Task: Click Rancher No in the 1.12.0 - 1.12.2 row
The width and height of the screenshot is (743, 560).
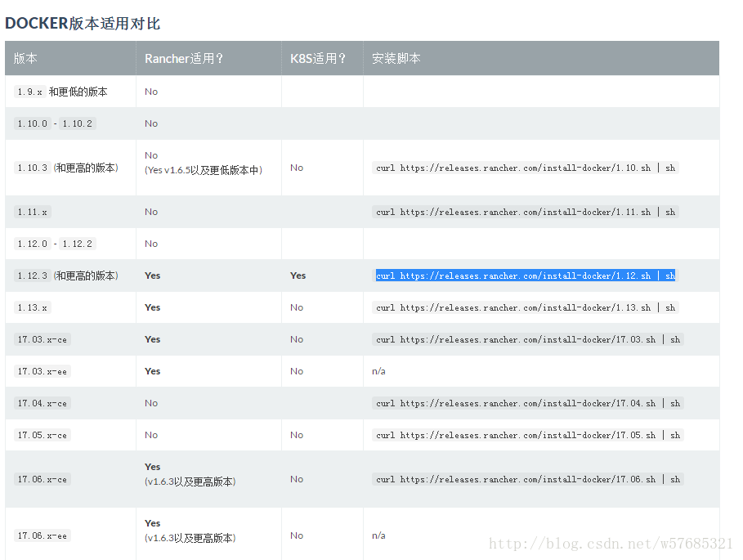Action: [151, 244]
